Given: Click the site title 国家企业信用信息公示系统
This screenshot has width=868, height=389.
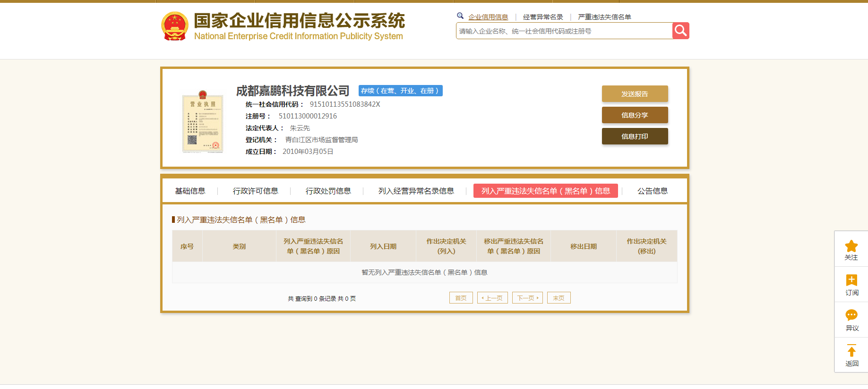Looking at the screenshot, I should pos(300,20).
